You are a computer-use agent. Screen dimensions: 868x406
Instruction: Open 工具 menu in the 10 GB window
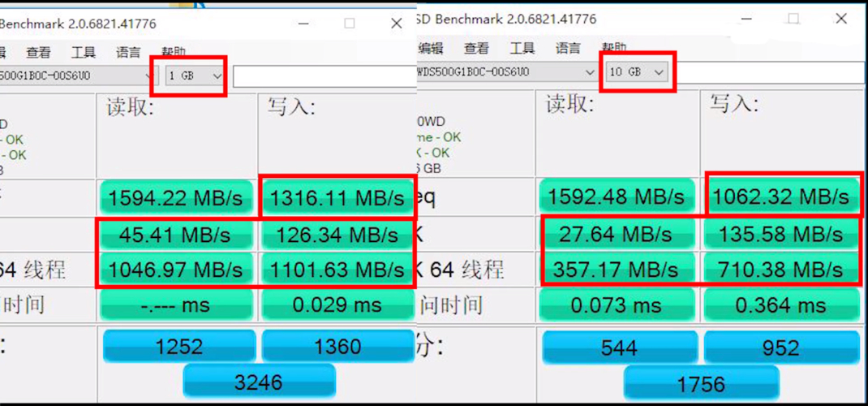tap(522, 48)
